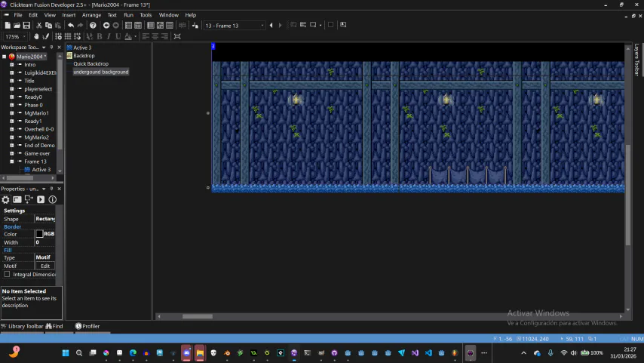Image resolution: width=644 pixels, height=363 pixels.
Task: Open the Help contents question mark icon
Action: click(93, 26)
